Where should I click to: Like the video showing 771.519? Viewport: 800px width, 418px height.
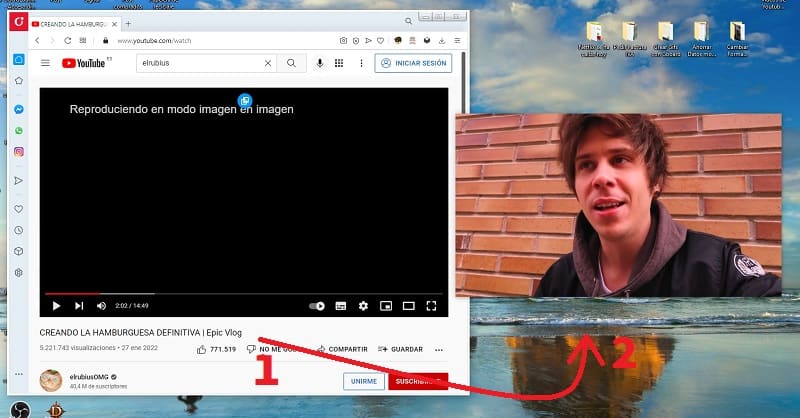pyautogui.click(x=216, y=349)
